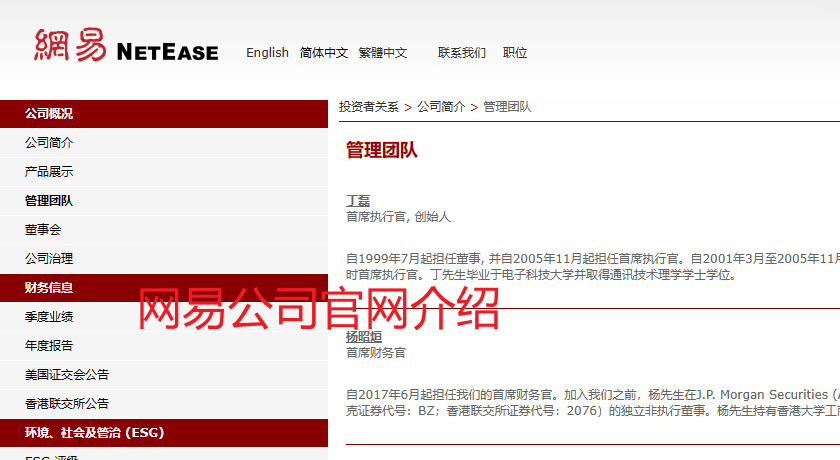Open the 丁磊 profile link
Viewport: 840px width, 460px height.
pyautogui.click(x=358, y=201)
